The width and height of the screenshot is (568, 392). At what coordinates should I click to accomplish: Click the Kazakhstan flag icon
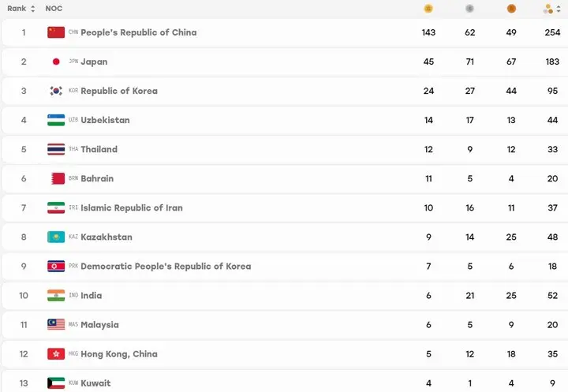56,237
